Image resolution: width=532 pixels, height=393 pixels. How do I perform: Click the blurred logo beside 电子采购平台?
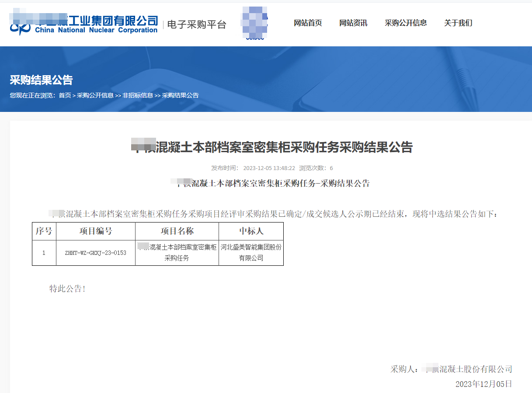click(254, 23)
